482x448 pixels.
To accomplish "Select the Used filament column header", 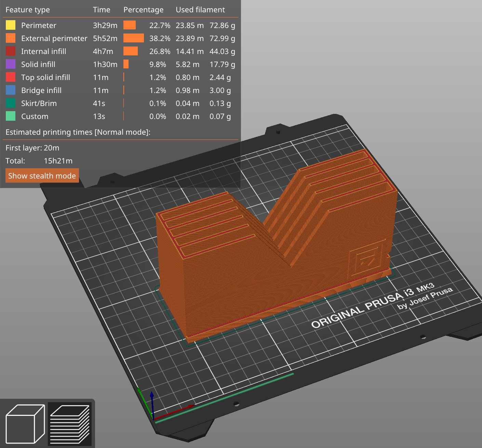I will click(200, 10).
